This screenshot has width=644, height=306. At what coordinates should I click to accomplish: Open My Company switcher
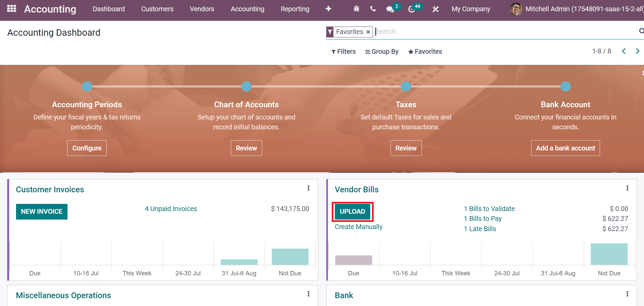[x=471, y=9]
